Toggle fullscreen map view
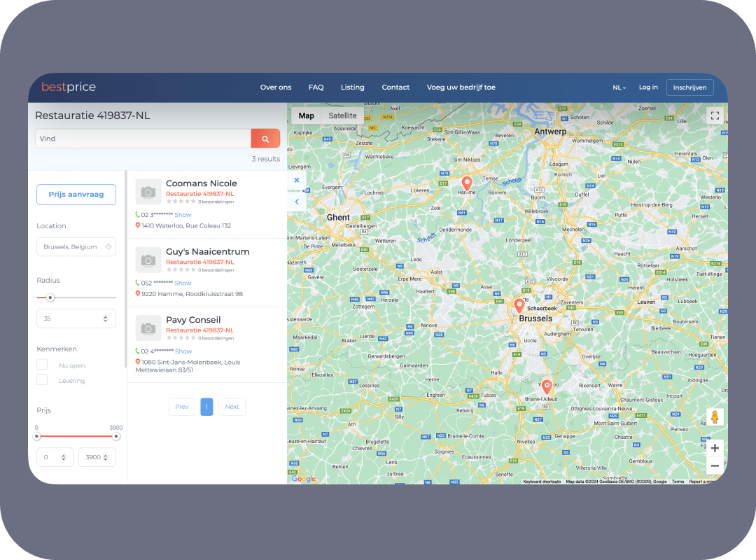 pyautogui.click(x=715, y=116)
